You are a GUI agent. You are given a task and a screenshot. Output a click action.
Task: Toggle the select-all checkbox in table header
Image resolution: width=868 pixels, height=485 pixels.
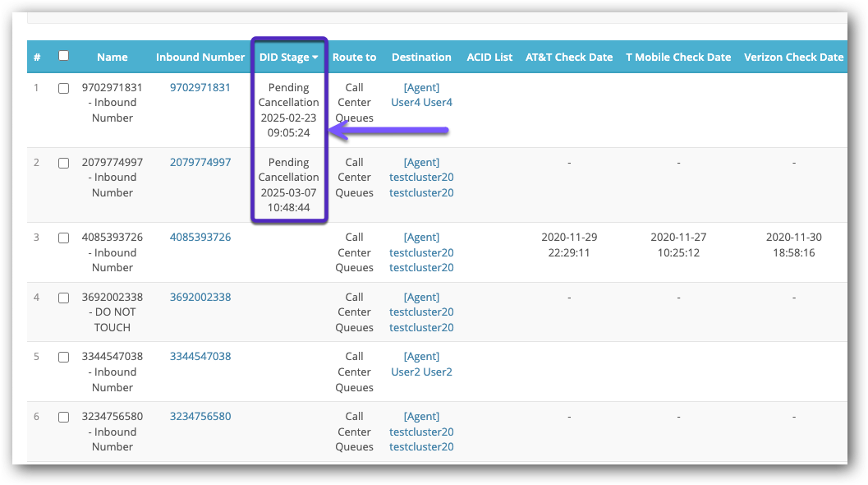point(64,56)
